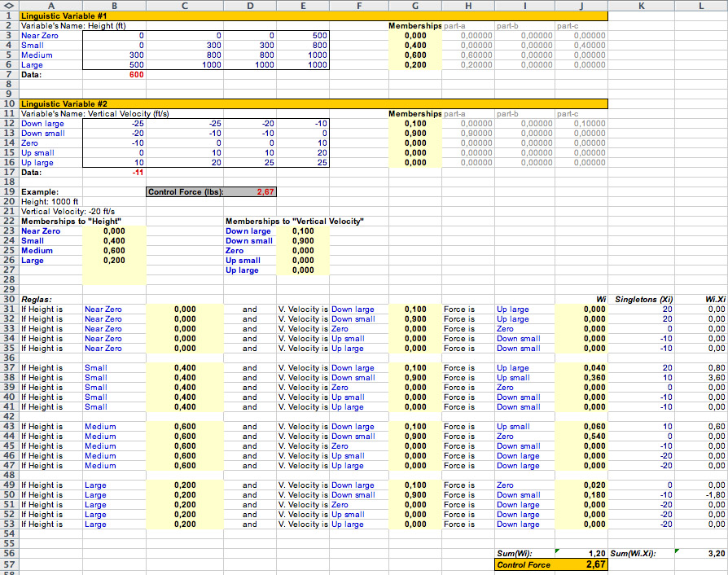Click the "Wi" column heading in row 30

point(601,300)
